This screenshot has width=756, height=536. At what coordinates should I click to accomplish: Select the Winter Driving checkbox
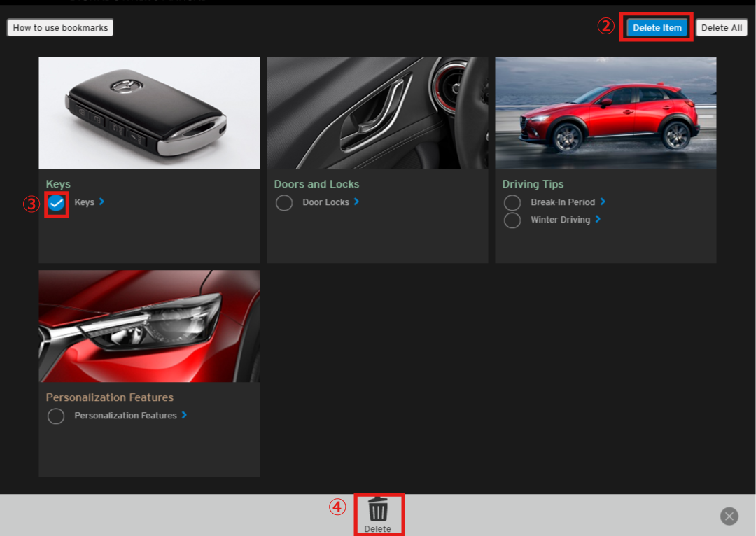pos(512,220)
